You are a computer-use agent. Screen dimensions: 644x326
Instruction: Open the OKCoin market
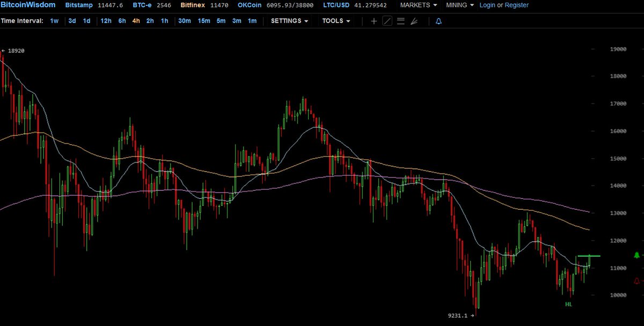click(x=250, y=5)
